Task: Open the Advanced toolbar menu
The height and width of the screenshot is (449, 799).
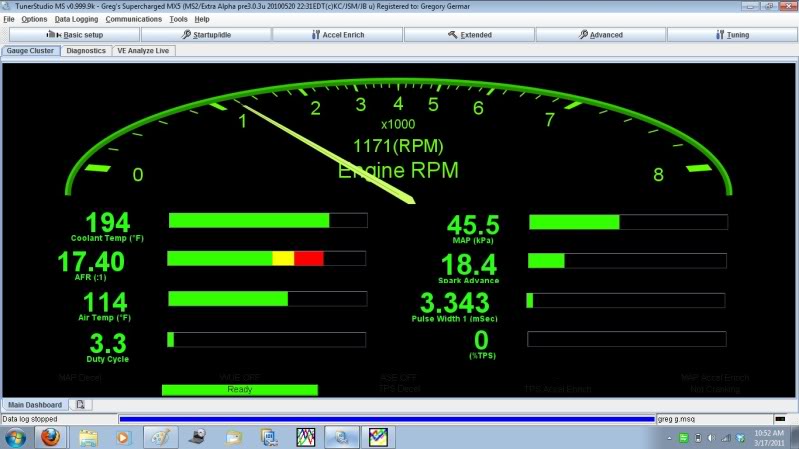Action: (601, 35)
